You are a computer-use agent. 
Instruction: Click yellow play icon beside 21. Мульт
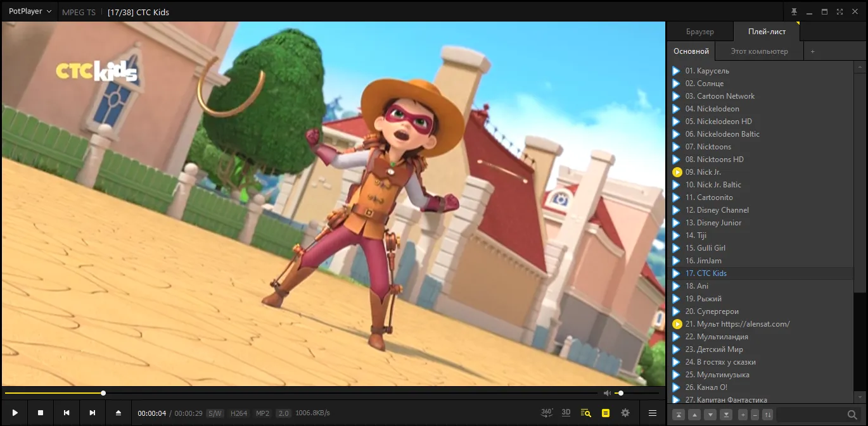pos(676,324)
